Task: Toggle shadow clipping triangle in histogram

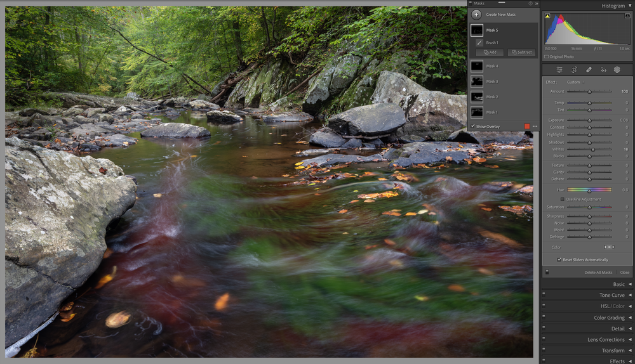Action: (547, 16)
